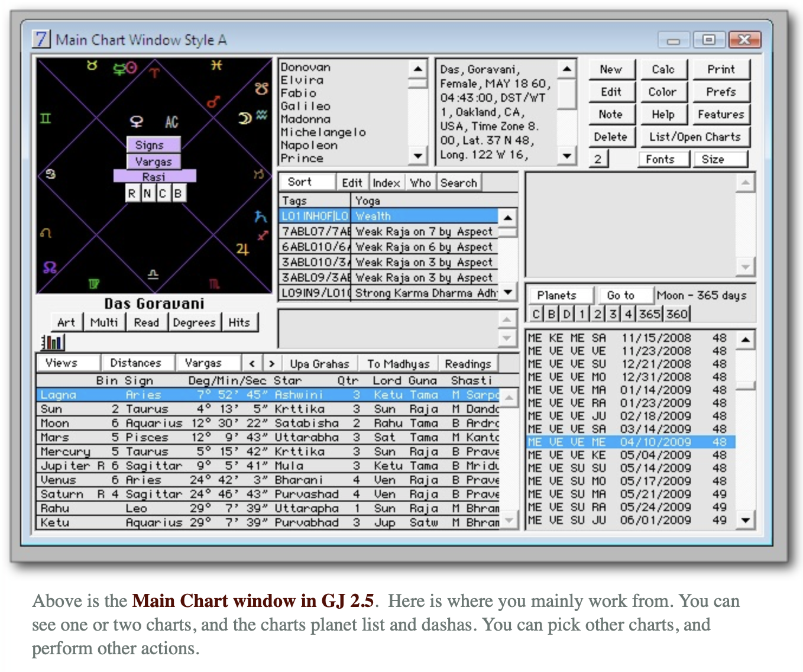Click the Calc button
This screenshot has width=803, height=672.
[663, 69]
